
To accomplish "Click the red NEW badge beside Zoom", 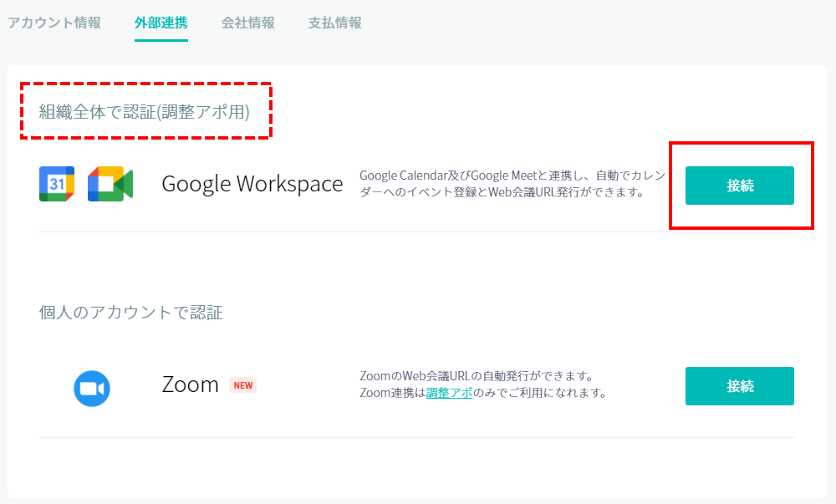I will [243, 385].
